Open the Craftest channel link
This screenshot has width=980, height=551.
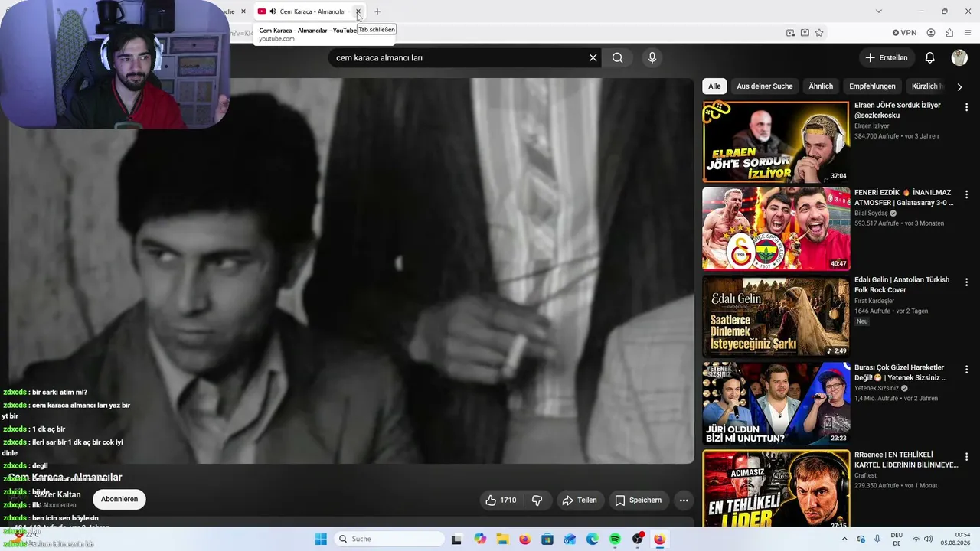[x=867, y=475]
